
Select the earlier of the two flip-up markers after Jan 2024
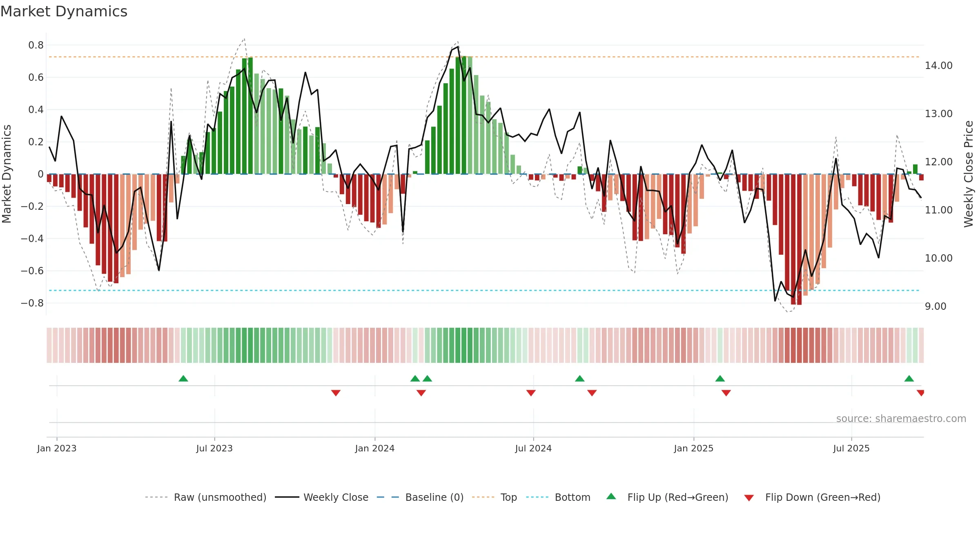click(x=415, y=378)
